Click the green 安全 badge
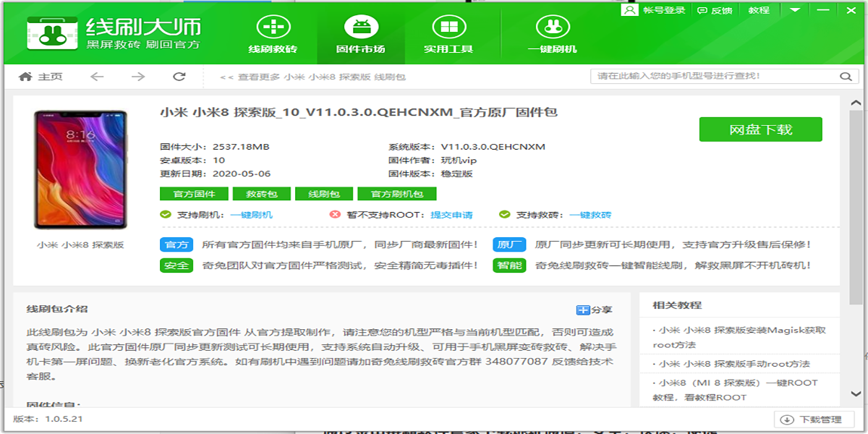The image size is (868, 434). pyautogui.click(x=176, y=265)
